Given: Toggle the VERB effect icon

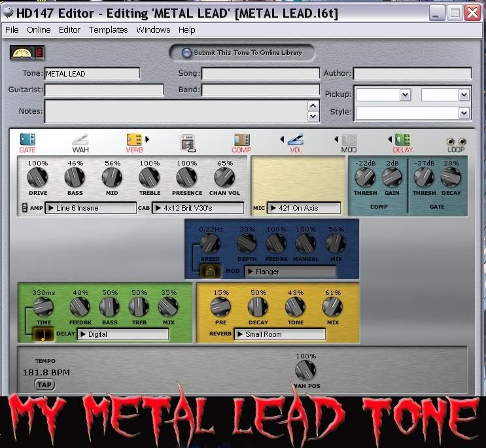Looking at the screenshot, I should point(135,139).
